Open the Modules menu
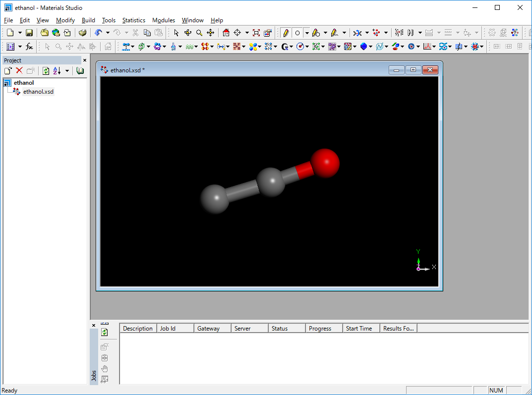 163,20
